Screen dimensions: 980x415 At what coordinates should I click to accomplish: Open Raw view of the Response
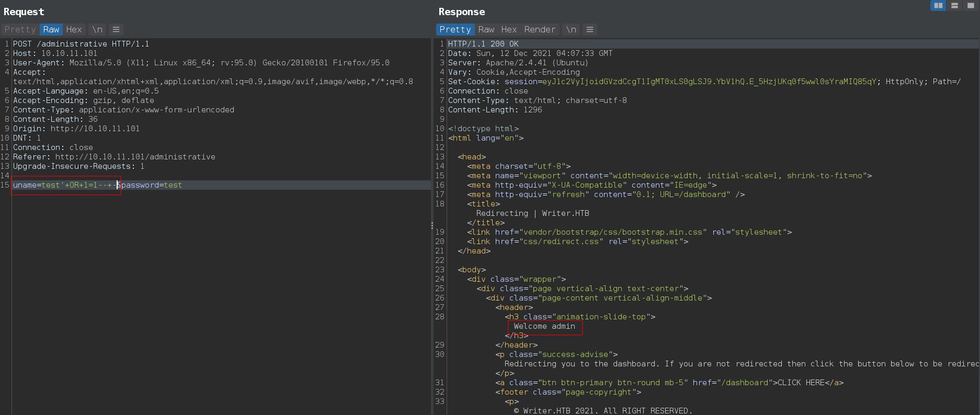pyautogui.click(x=486, y=30)
